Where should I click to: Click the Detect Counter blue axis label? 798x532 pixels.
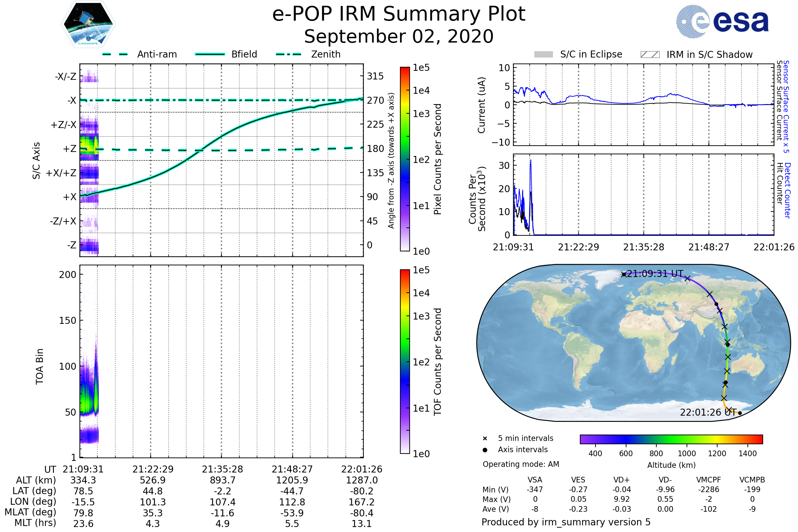click(x=787, y=190)
